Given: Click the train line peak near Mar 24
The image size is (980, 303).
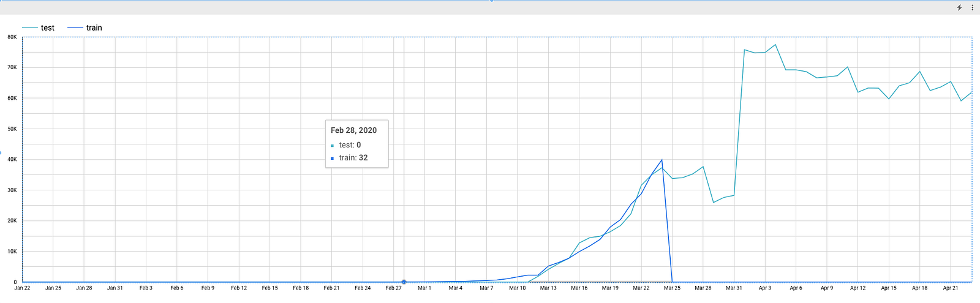Looking at the screenshot, I should (x=661, y=160).
